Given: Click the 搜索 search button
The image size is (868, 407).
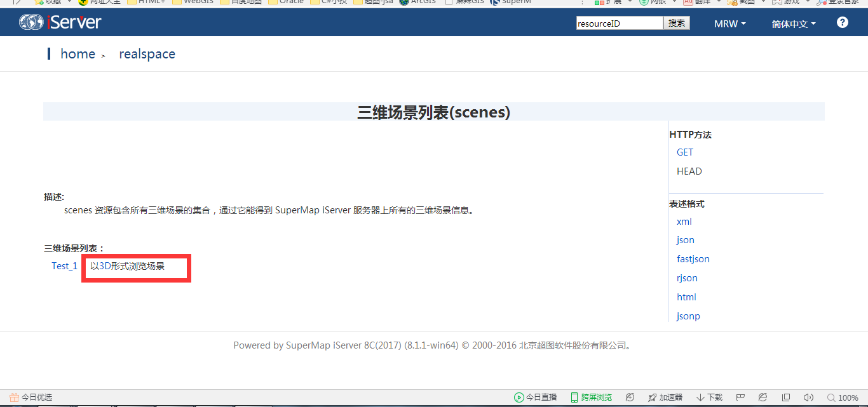Looking at the screenshot, I should [677, 23].
